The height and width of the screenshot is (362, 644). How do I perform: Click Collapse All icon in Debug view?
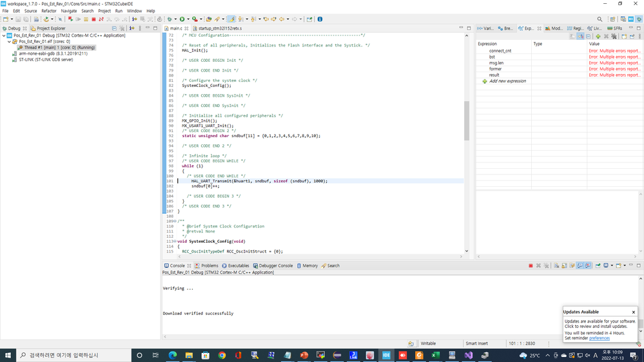pyautogui.click(x=114, y=28)
